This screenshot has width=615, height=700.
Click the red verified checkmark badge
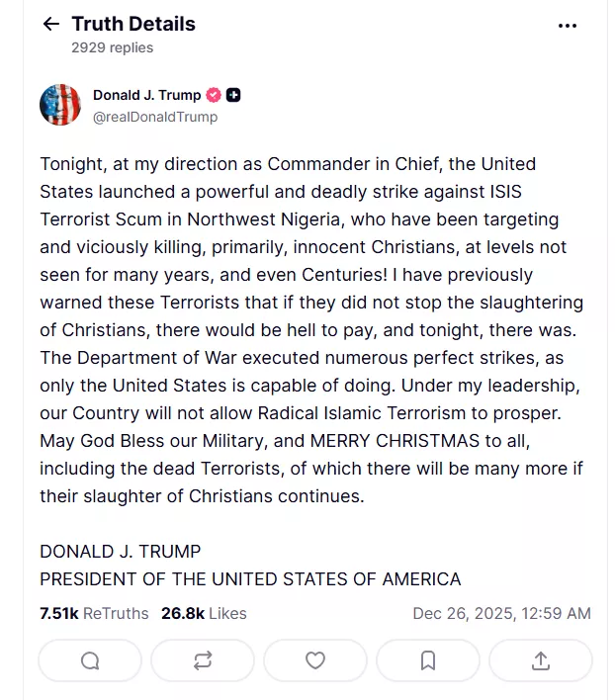click(x=214, y=96)
